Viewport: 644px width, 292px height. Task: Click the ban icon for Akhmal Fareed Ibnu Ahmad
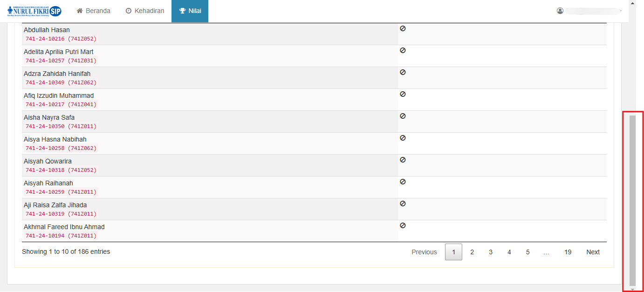pos(403,225)
